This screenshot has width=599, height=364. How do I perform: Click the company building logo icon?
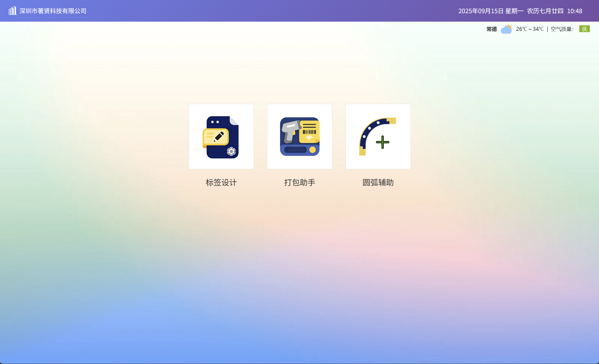coord(12,11)
